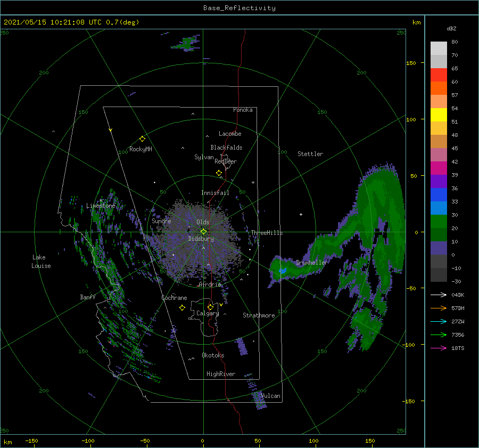
Task: Click the asterisk marker northeast of Innisfail
Action: (x=253, y=183)
